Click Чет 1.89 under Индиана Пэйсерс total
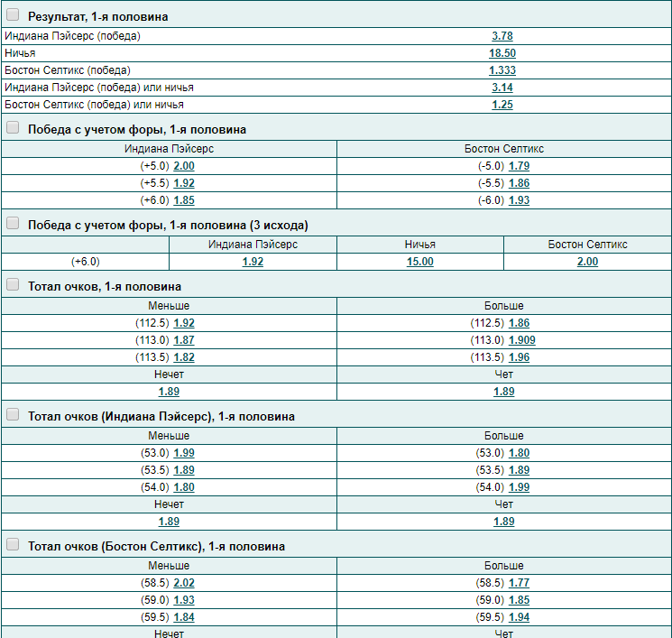 (x=504, y=522)
